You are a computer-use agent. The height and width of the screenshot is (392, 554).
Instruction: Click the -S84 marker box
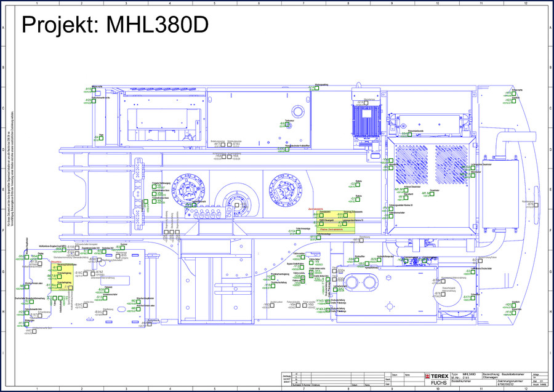[356, 260]
